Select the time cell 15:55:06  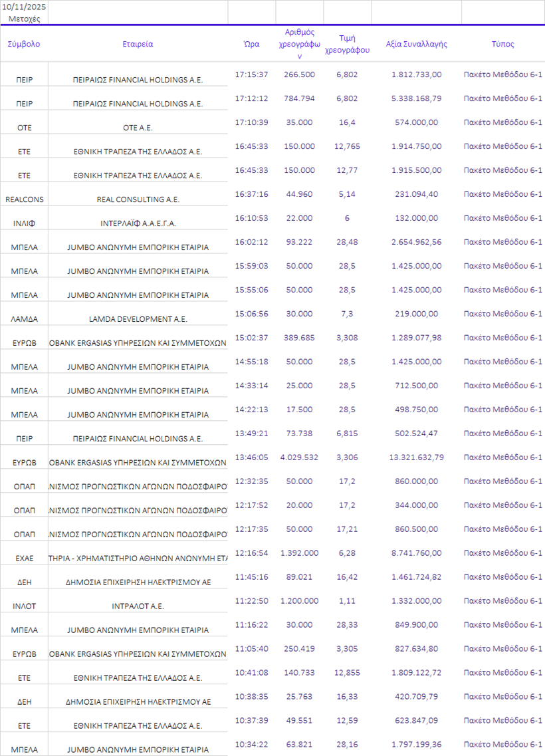click(x=251, y=290)
